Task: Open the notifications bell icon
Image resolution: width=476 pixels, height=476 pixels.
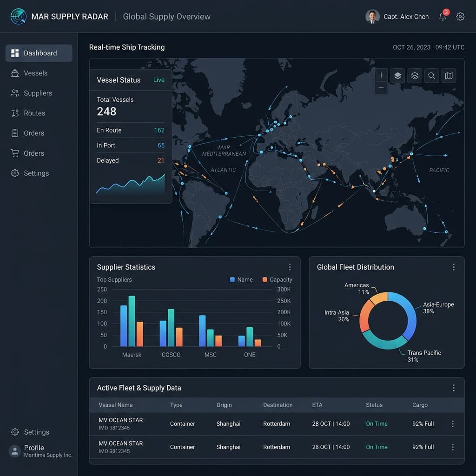Action: tap(443, 16)
